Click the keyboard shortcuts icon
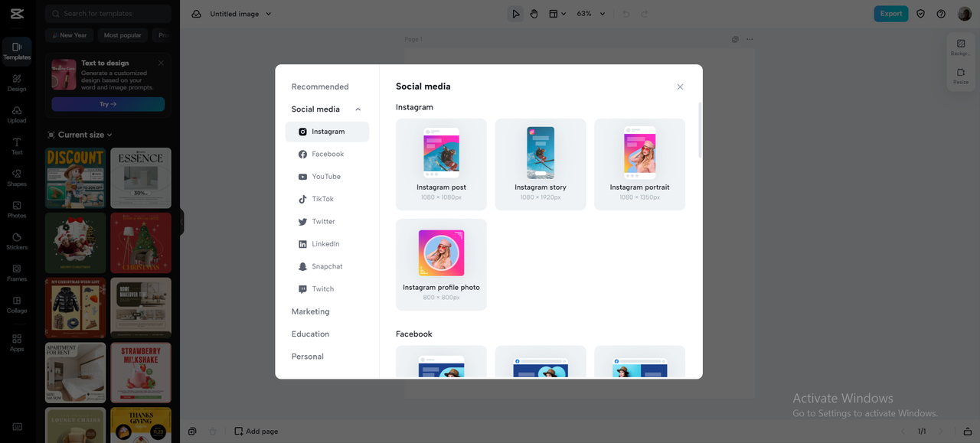Image resolution: width=980 pixels, height=443 pixels. click(17, 427)
